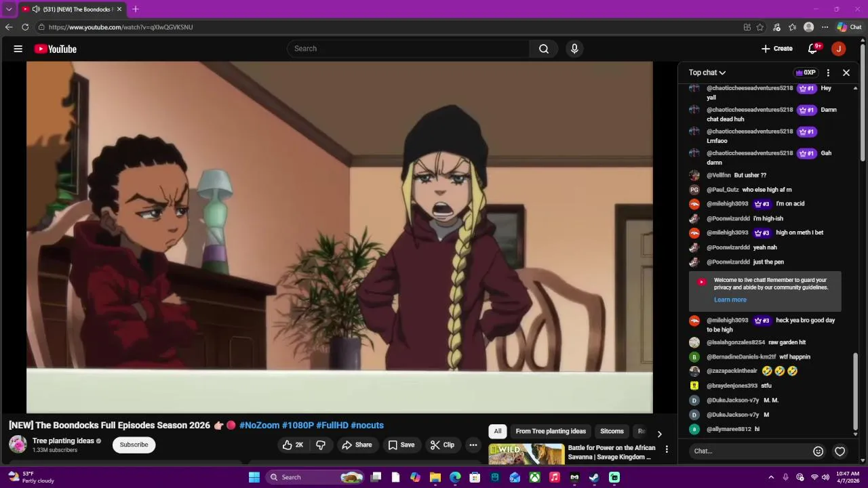This screenshot has width=868, height=488.
Task: Open the browser extensions icon in address bar
Action: click(747, 27)
